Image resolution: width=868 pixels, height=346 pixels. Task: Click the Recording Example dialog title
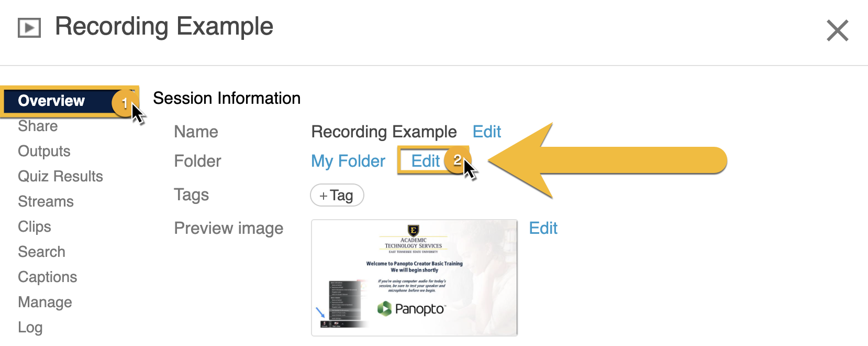164,27
